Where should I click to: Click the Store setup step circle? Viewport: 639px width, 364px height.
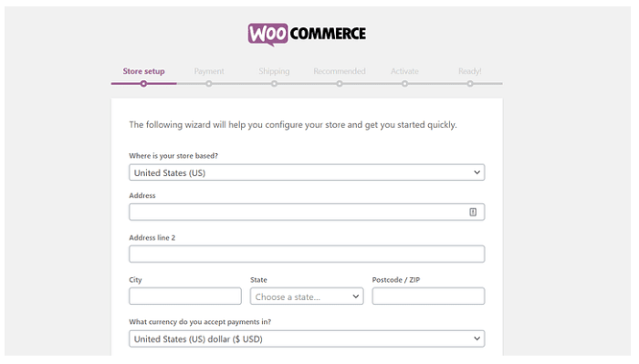click(x=143, y=84)
